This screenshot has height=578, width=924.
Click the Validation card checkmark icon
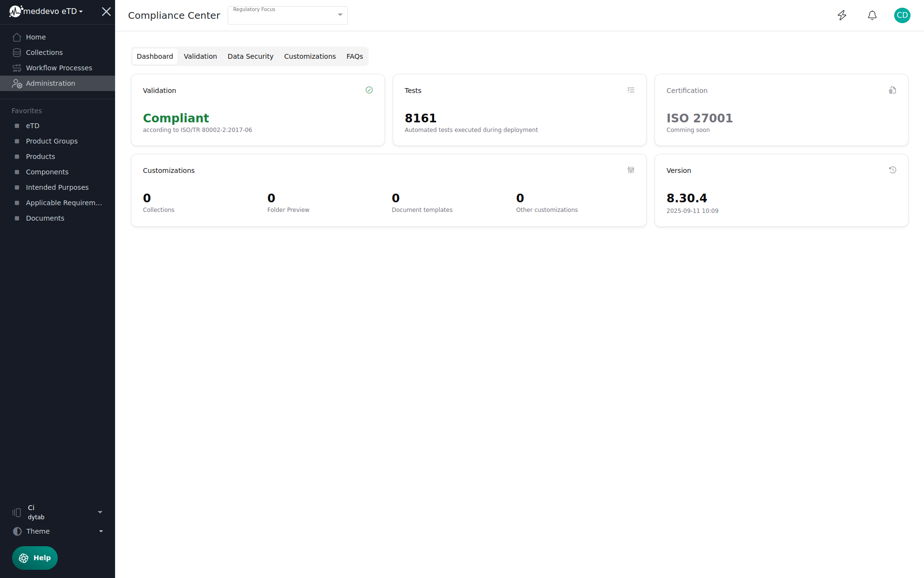pyautogui.click(x=369, y=90)
